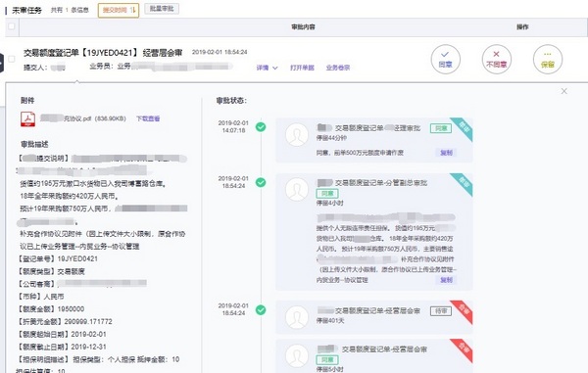Open 打开单据 link

point(302,68)
